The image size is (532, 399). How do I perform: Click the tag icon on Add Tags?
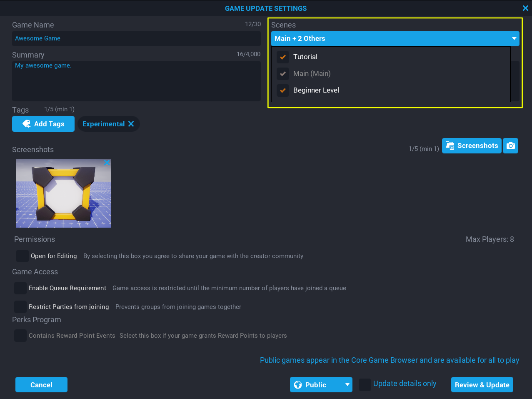(27, 124)
